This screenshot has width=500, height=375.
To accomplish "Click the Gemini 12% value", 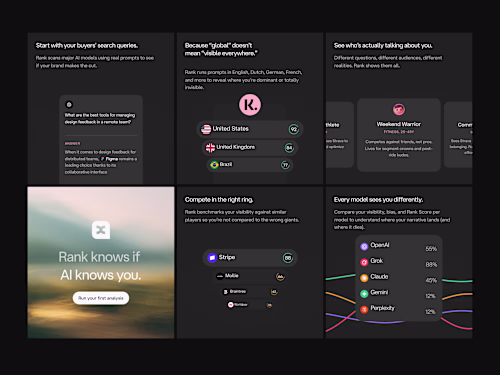I will pyautogui.click(x=430, y=296).
